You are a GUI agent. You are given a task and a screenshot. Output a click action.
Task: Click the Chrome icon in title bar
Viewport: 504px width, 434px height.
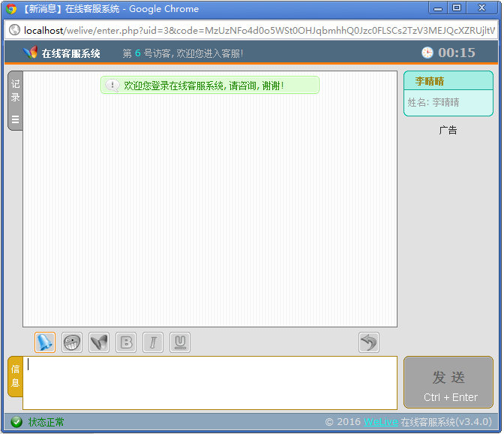(11, 9)
